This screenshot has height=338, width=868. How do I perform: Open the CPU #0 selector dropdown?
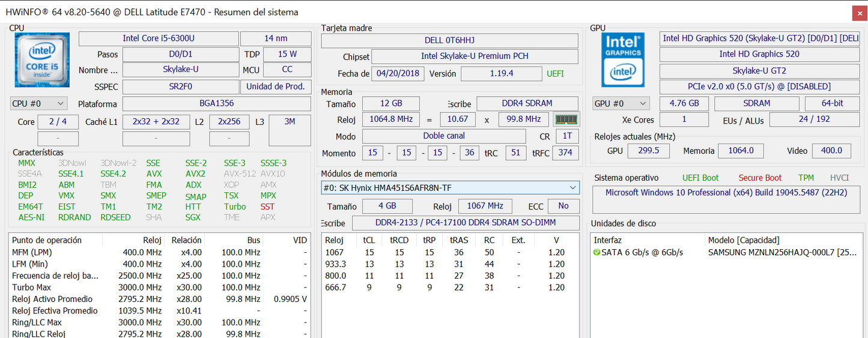tap(38, 104)
